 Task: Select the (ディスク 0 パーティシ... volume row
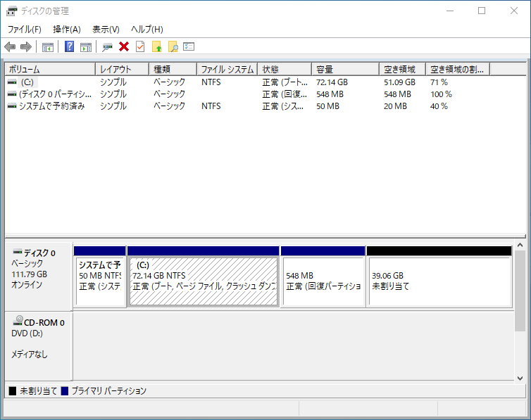coord(265,94)
